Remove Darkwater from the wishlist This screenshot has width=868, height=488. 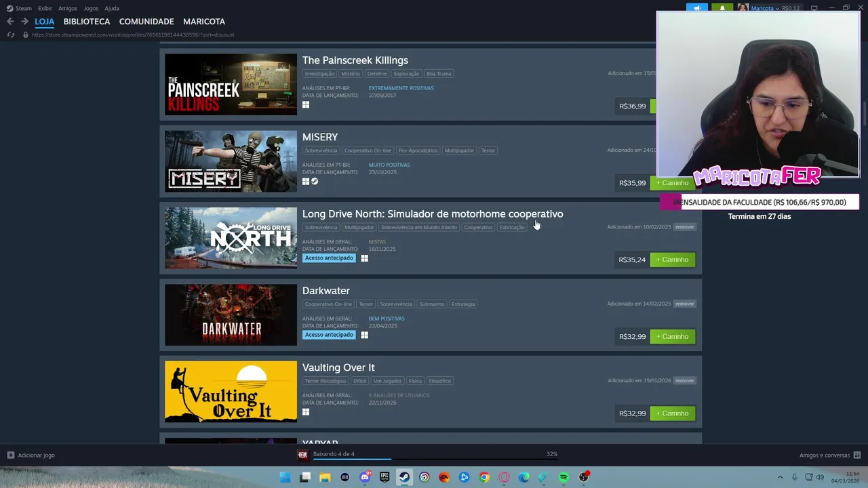click(685, 304)
